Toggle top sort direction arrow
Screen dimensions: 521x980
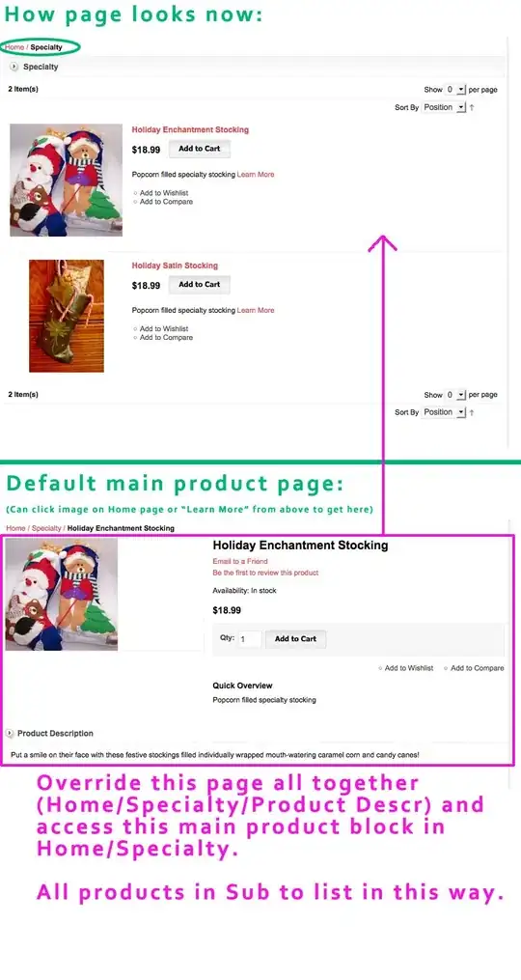click(x=472, y=107)
